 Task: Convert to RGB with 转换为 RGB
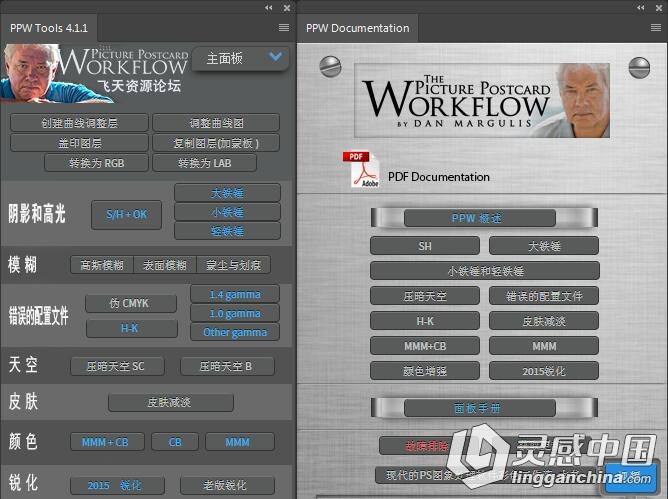tap(97, 163)
